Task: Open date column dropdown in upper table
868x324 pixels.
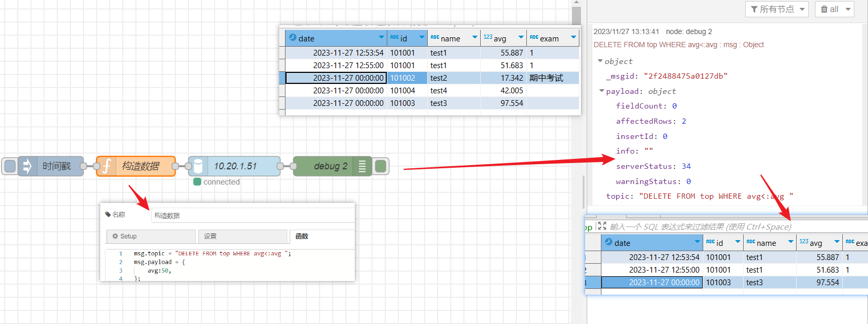Action: (382, 37)
